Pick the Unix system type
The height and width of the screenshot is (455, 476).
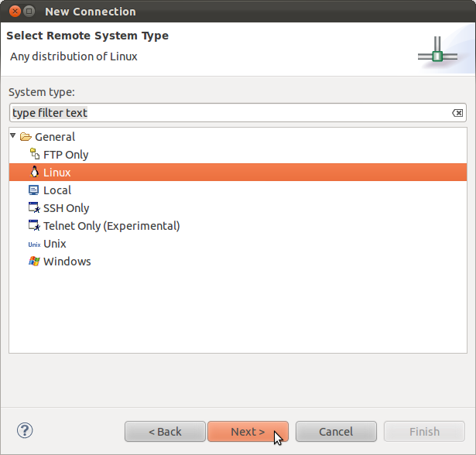(55, 244)
